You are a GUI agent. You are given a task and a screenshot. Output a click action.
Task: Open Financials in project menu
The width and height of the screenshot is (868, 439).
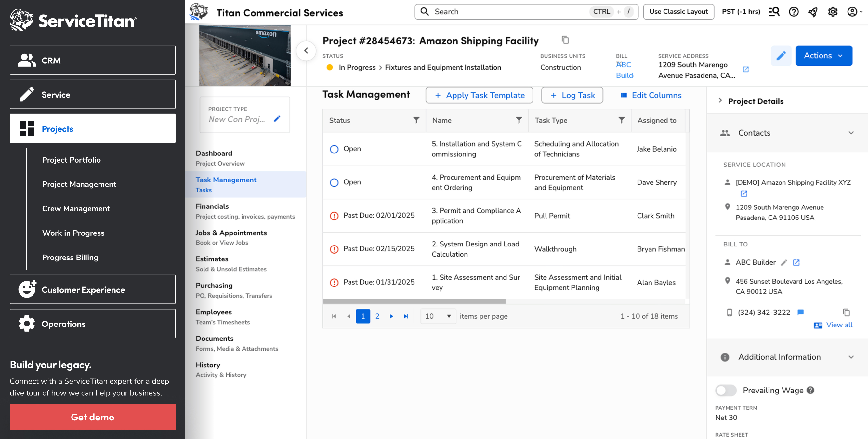point(212,206)
